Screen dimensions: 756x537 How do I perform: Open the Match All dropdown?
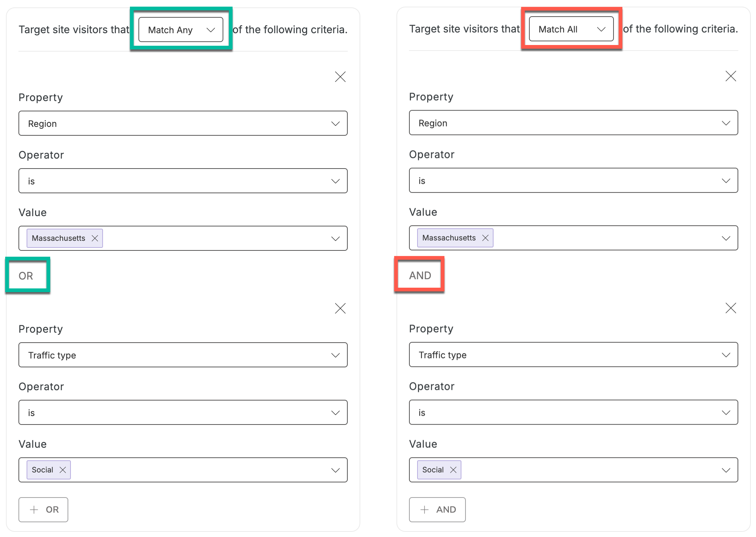[x=571, y=29]
